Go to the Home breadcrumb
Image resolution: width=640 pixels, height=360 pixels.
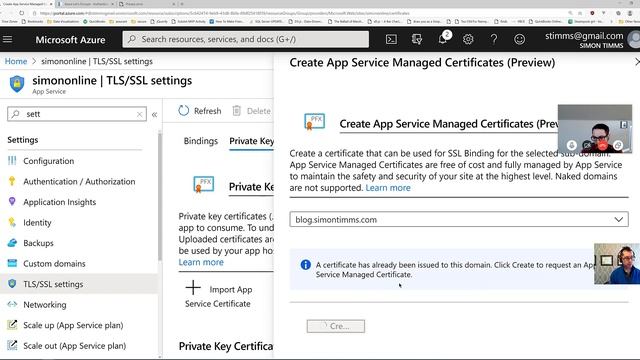point(16,61)
